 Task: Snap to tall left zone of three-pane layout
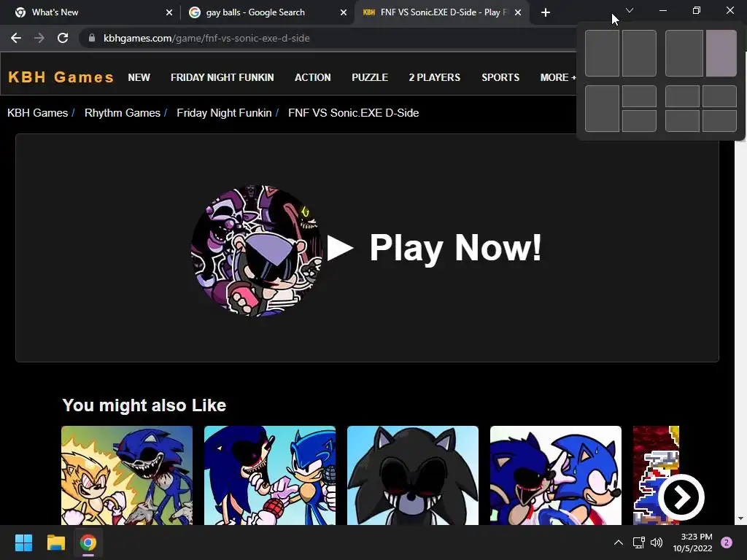pyautogui.click(x=602, y=109)
